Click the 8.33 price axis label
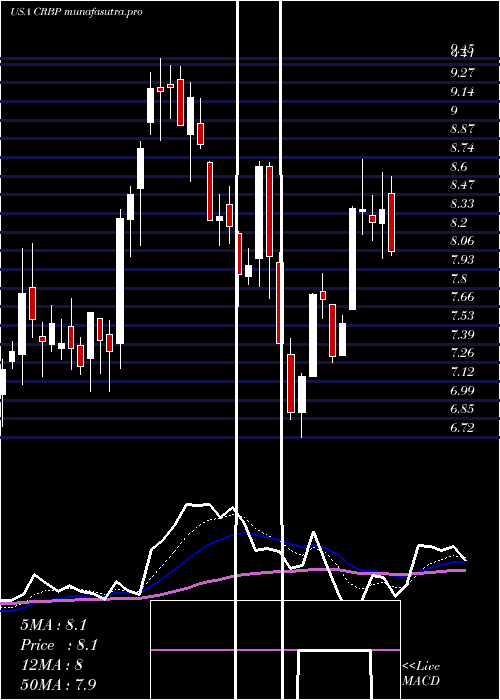 pyautogui.click(x=462, y=204)
